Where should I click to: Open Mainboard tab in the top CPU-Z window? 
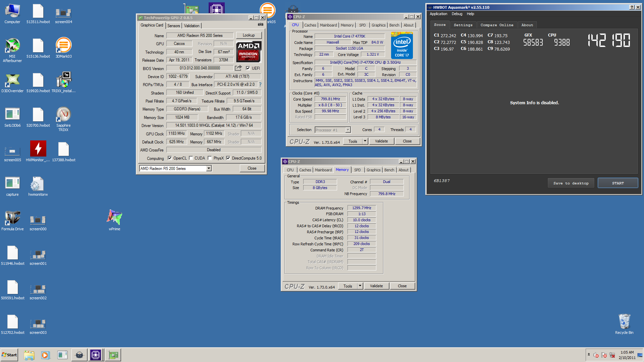[328, 25]
